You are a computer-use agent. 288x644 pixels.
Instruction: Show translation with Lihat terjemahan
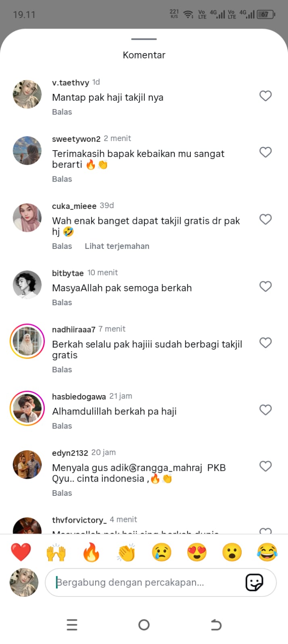pyautogui.click(x=117, y=246)
